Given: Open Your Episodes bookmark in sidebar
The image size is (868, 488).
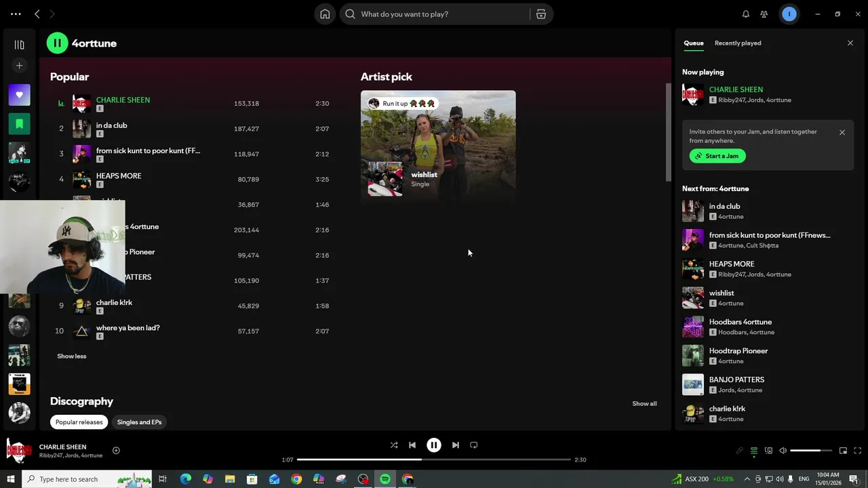Looking at the screenshot, I should tap(19, 124).
